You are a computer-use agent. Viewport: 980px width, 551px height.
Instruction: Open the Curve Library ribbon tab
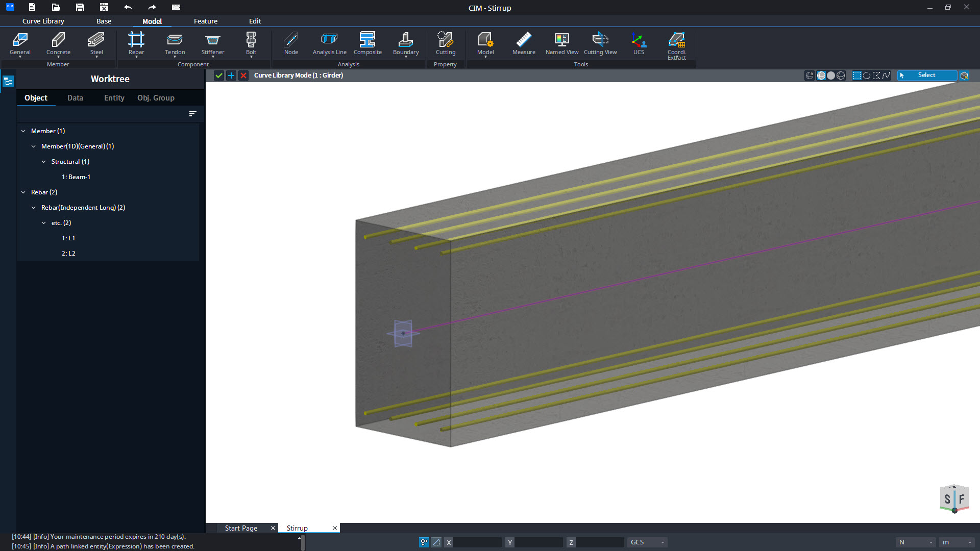pos(43,21)
